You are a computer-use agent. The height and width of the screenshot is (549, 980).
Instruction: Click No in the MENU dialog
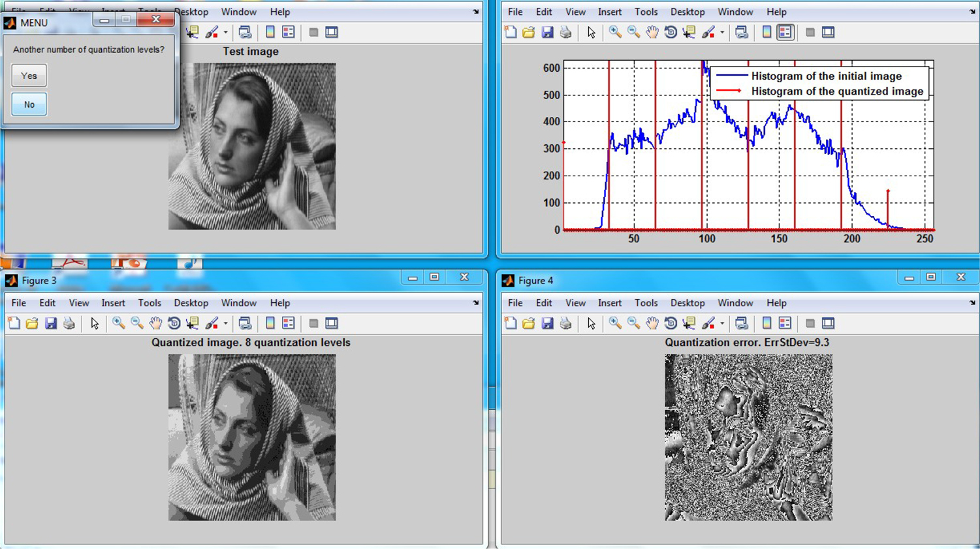click(29, 104)
